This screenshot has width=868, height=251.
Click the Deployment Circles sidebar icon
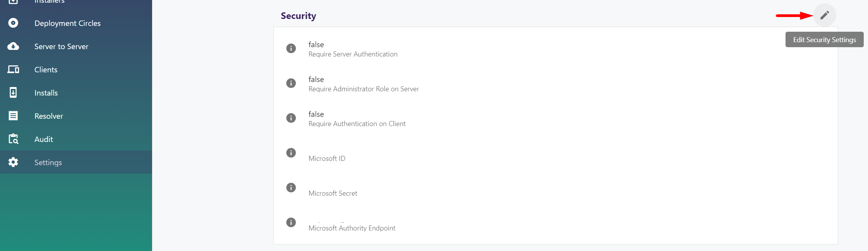(x=13, y=23)
